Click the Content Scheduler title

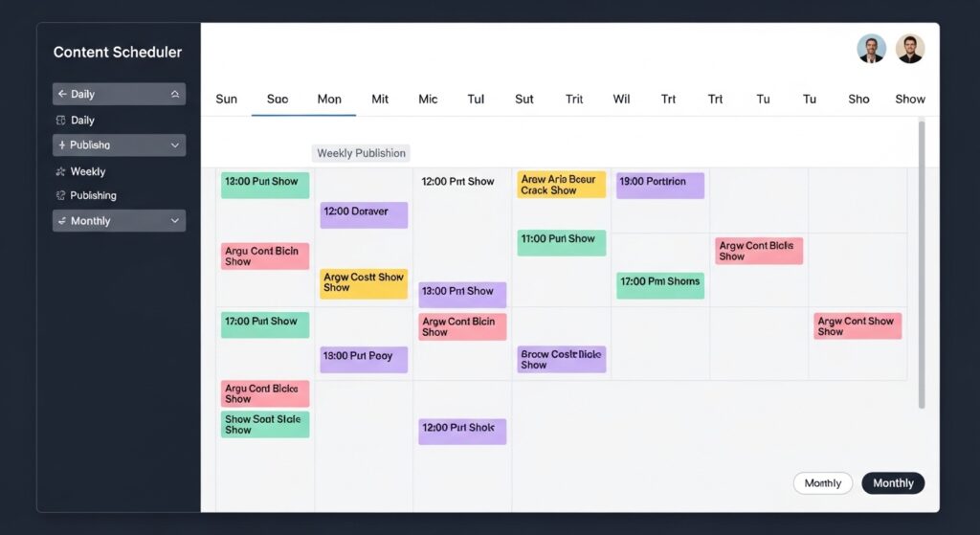[118, 52]
